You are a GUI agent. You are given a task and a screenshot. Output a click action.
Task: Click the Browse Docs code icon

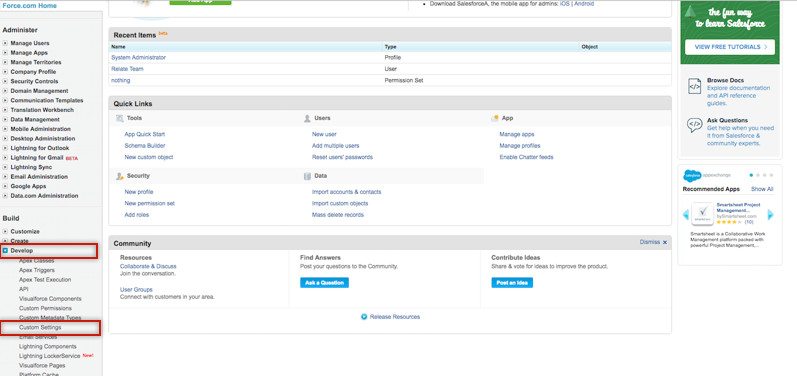694,86
